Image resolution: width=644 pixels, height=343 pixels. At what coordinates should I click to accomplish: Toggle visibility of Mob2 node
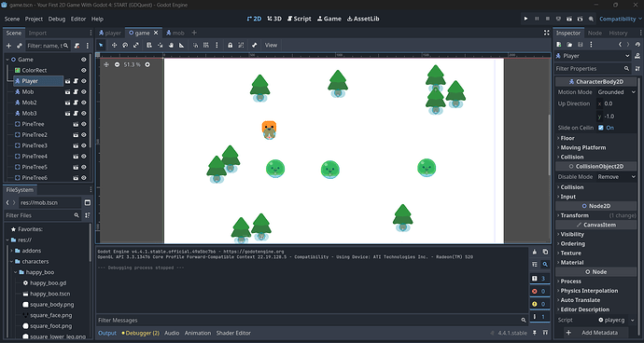tap(84, 103)
